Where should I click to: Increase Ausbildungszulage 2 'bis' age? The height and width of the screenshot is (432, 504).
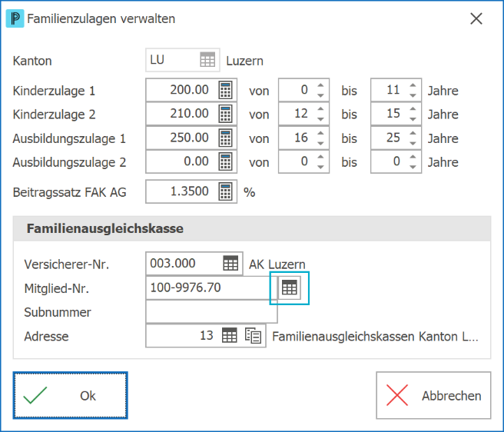[x=413, y=158]
